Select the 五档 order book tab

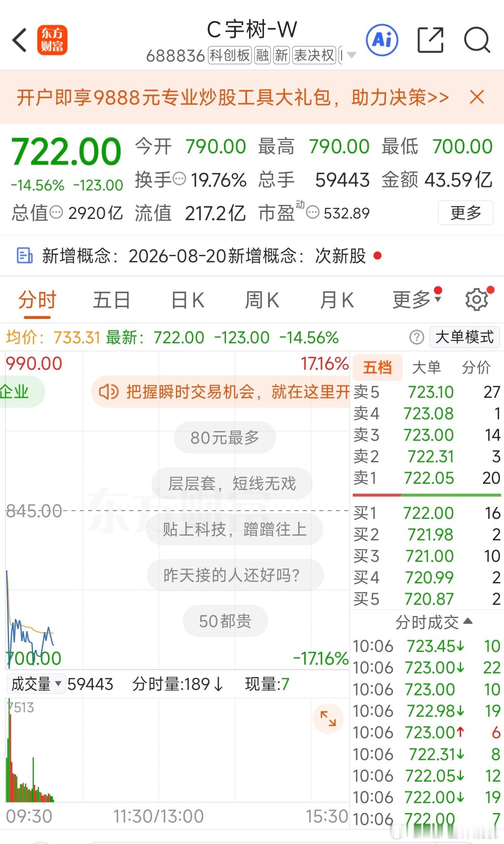pyautogui.click(x=377, y=367)
